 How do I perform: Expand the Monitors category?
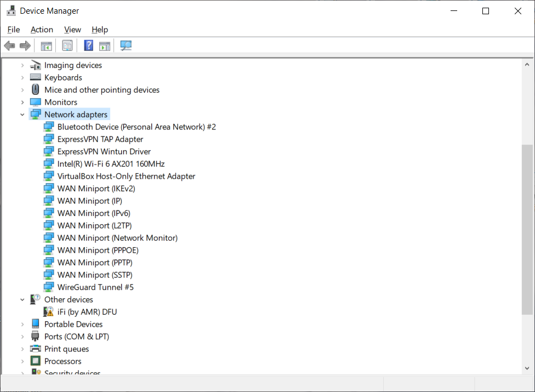[22, 103]
